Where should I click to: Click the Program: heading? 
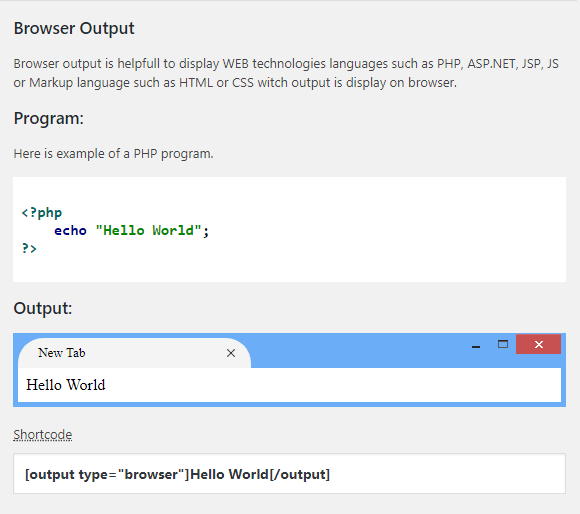(x=49, y=118)
